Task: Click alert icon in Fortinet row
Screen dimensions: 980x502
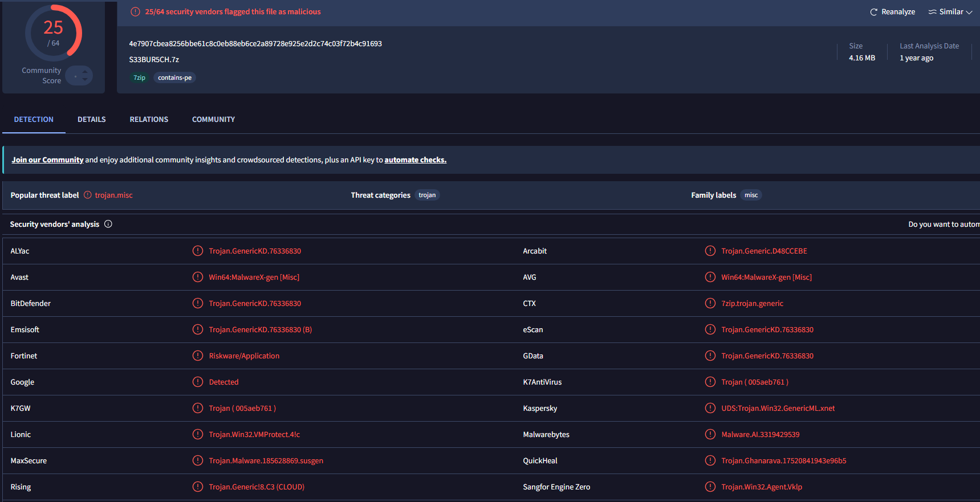Action: [x=198, y=356]
